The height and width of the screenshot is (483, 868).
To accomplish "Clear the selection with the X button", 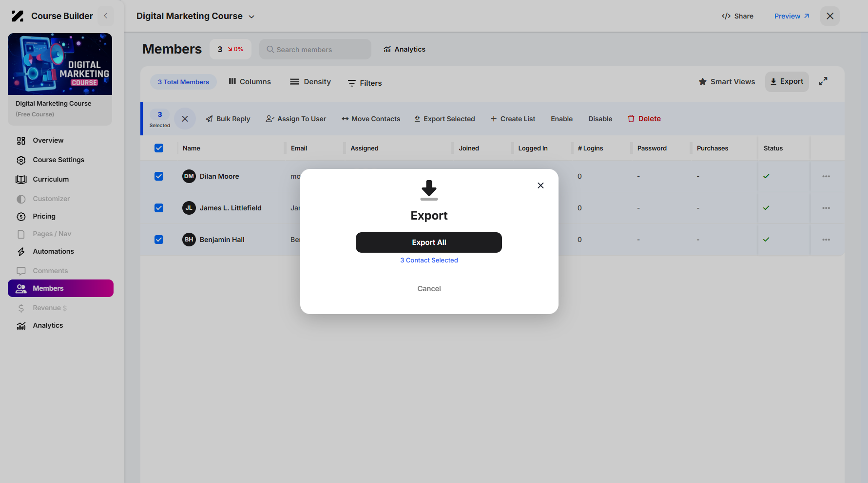I will click(x=185, y=119).
